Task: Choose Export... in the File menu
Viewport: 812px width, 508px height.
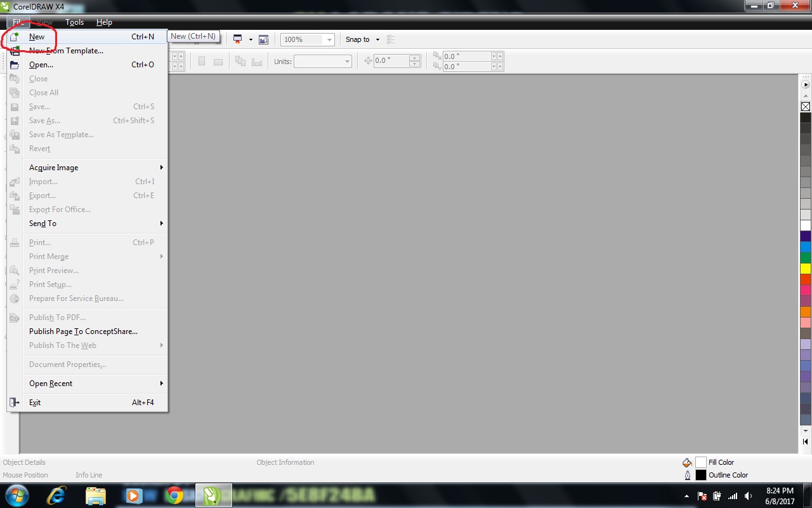Action: point(87,196)
